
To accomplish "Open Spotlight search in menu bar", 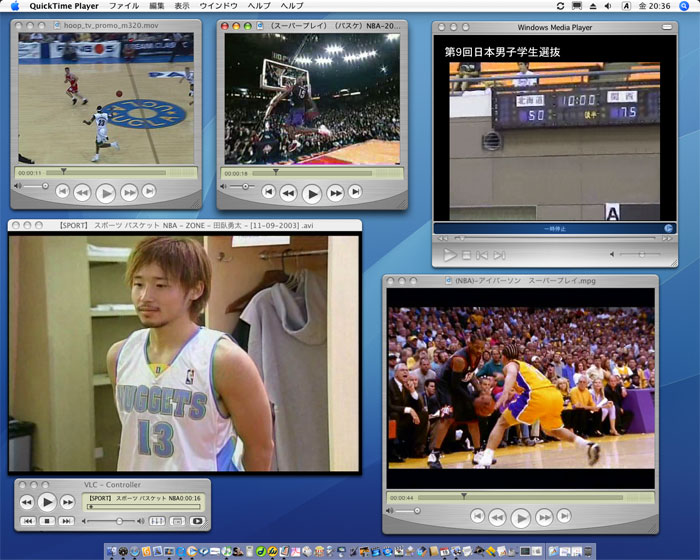I will pos(684,6).
